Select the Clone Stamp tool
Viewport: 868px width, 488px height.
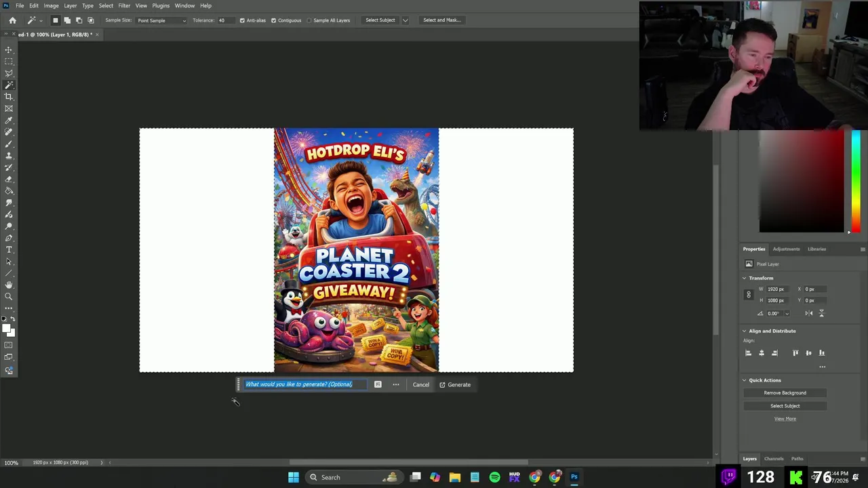coord(9,155)
